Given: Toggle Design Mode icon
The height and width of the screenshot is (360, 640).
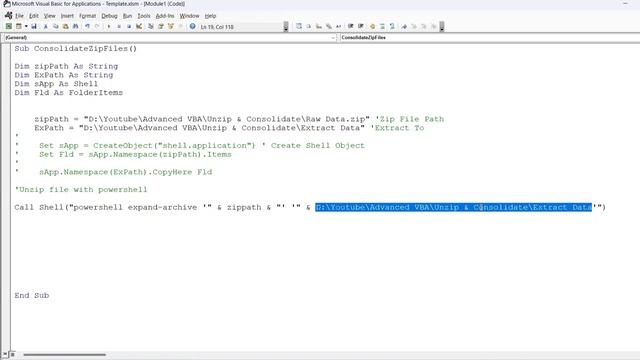Looking at the screenshot, I should click(x=139, y=27).
